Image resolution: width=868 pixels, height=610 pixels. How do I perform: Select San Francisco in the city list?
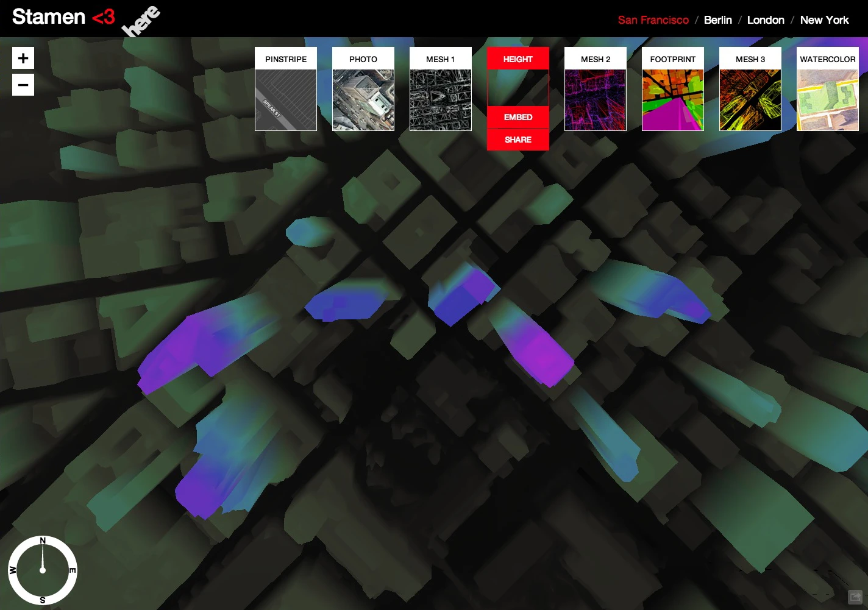point(653,20)
